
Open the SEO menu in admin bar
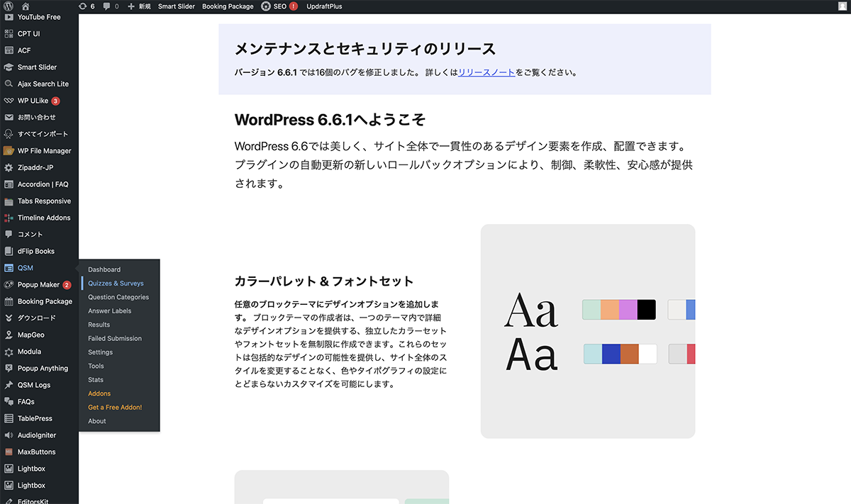[x=279, y=6]
